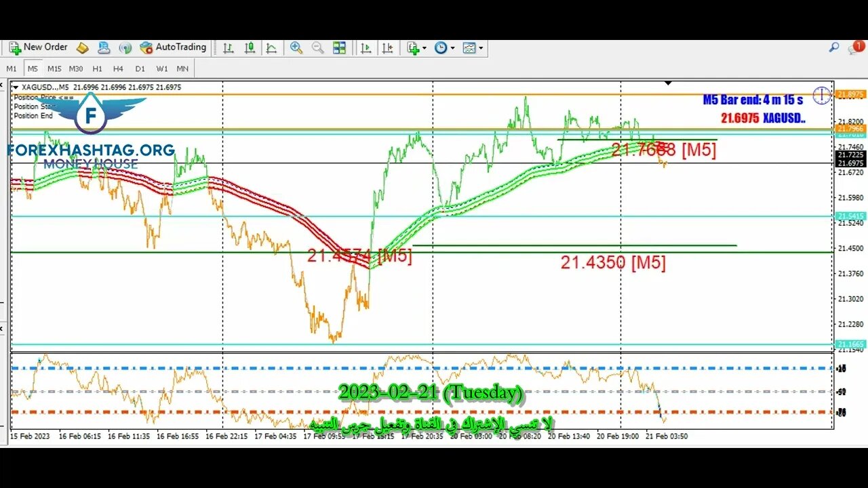Toggle chart Auto Scroll icon
This screenshot has height=488, width=868.
point(366,47)
